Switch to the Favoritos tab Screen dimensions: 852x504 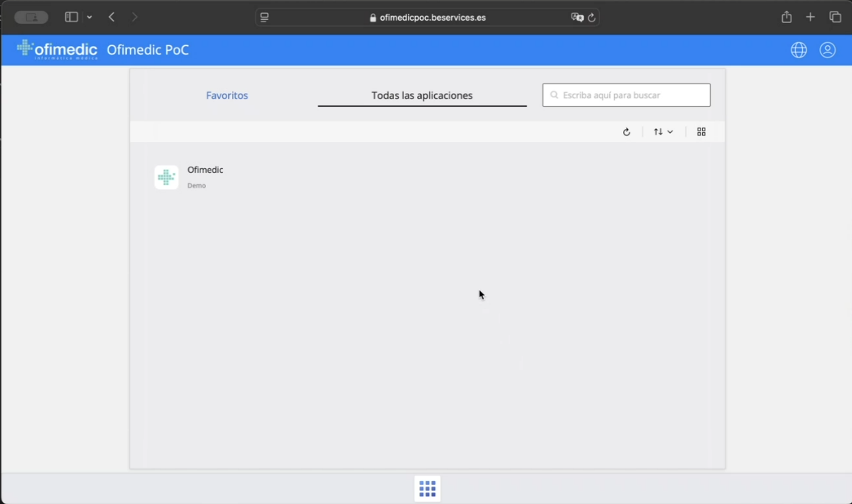227,95
